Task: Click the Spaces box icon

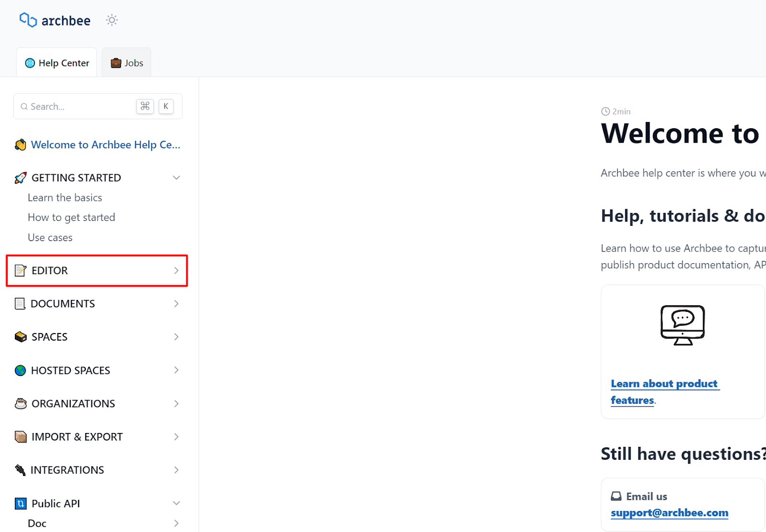Action: [20, 336]
